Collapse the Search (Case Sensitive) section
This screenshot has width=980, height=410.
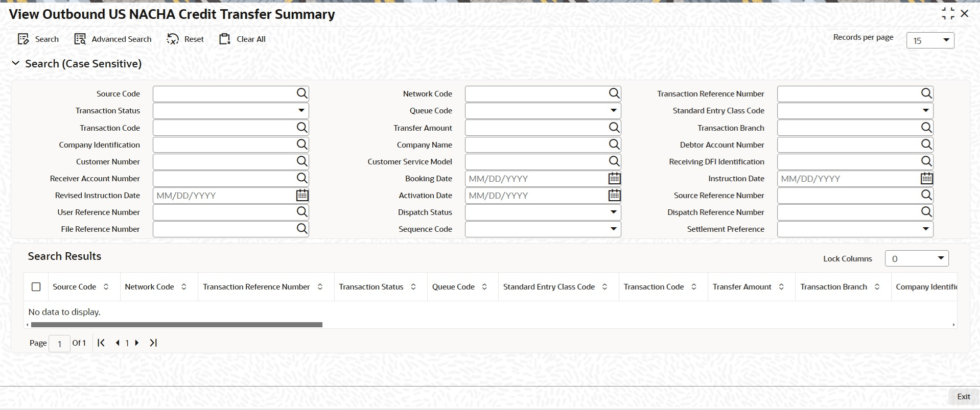click(x=16, y=63)
